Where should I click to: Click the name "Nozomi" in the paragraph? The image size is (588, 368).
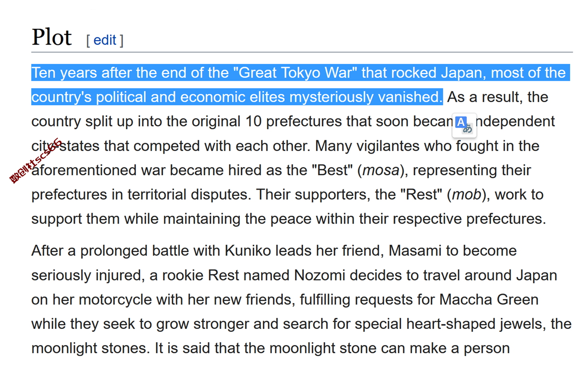(x=320, y=275)
